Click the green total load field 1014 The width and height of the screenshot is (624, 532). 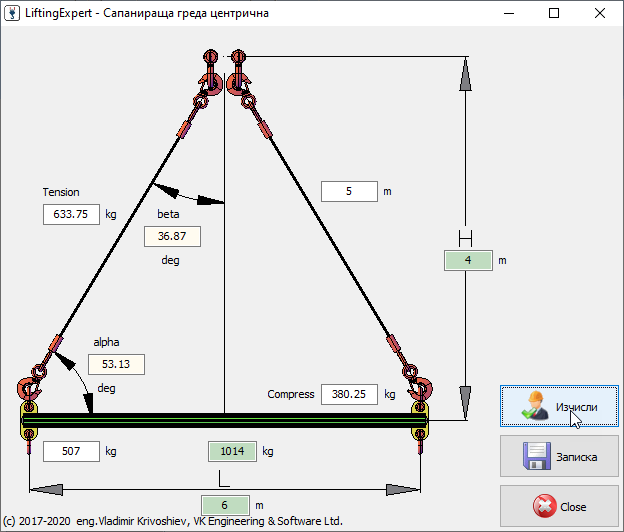pyautogui.click(x=230, y=451)
